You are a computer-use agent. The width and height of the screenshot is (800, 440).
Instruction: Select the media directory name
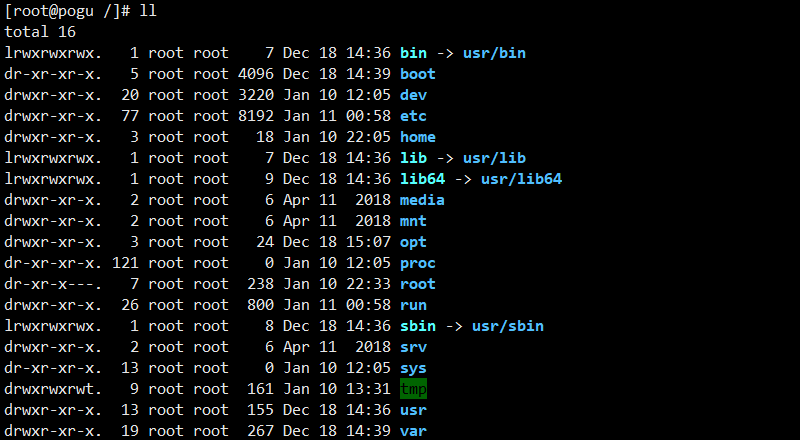tap(422, 200)
